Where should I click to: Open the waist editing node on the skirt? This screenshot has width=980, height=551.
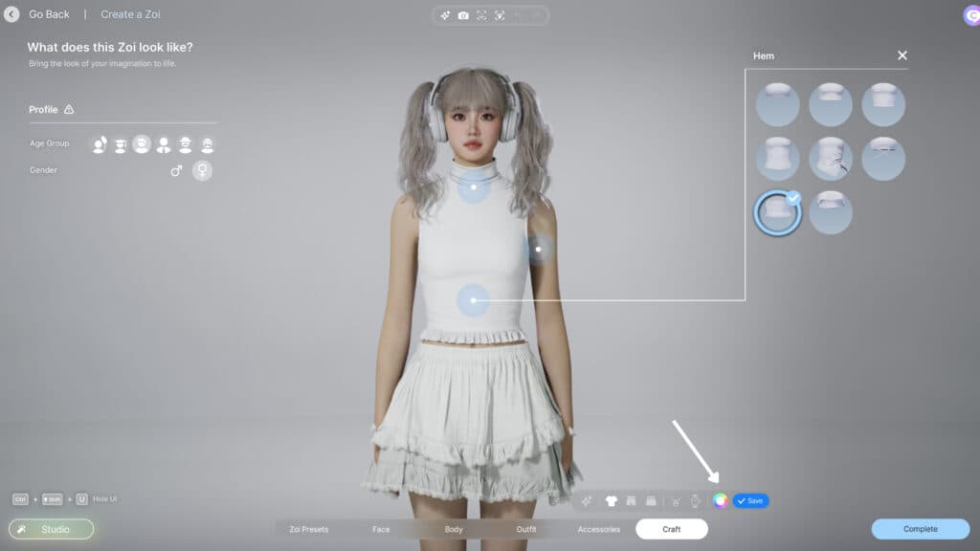[473, 299]
